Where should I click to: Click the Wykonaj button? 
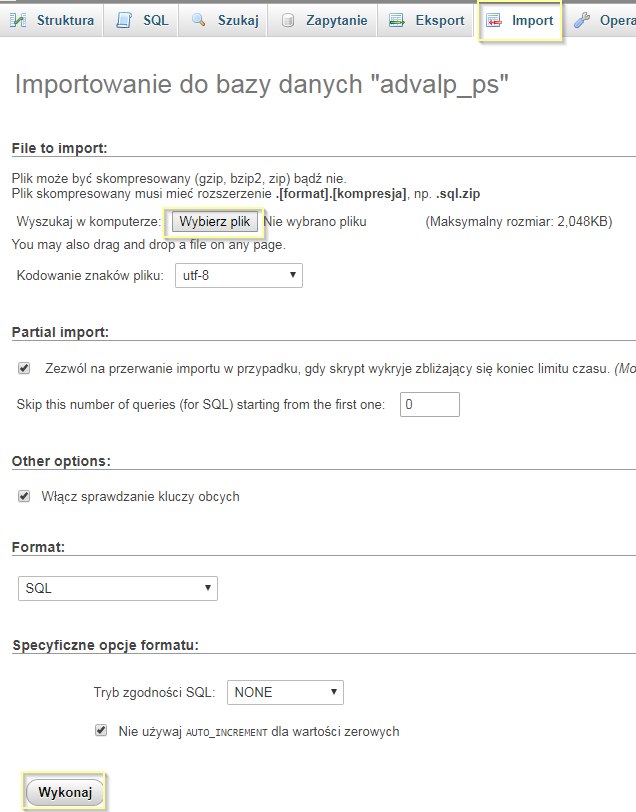tap(65, 793)
